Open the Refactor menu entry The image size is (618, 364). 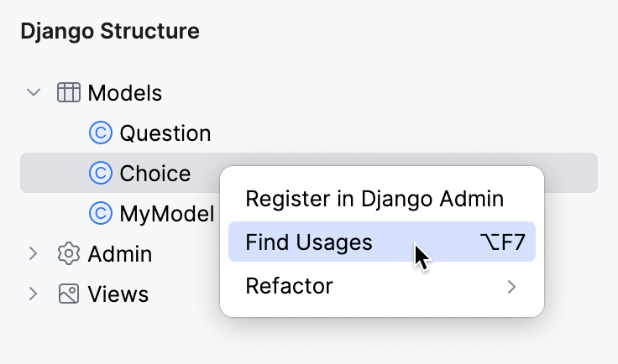(x=289, y=286)
